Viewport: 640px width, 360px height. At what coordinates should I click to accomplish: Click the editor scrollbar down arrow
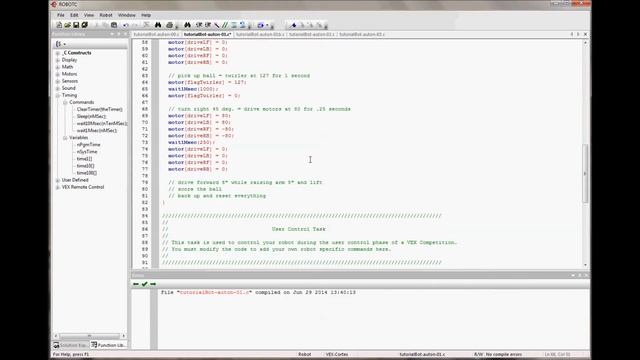[x=585, y=265]
